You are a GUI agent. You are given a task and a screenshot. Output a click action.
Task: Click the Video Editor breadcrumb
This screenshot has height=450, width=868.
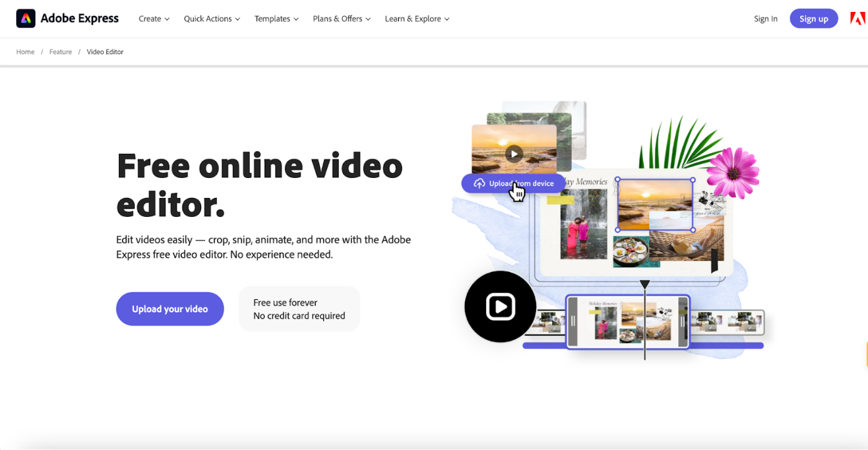(105, 52)
